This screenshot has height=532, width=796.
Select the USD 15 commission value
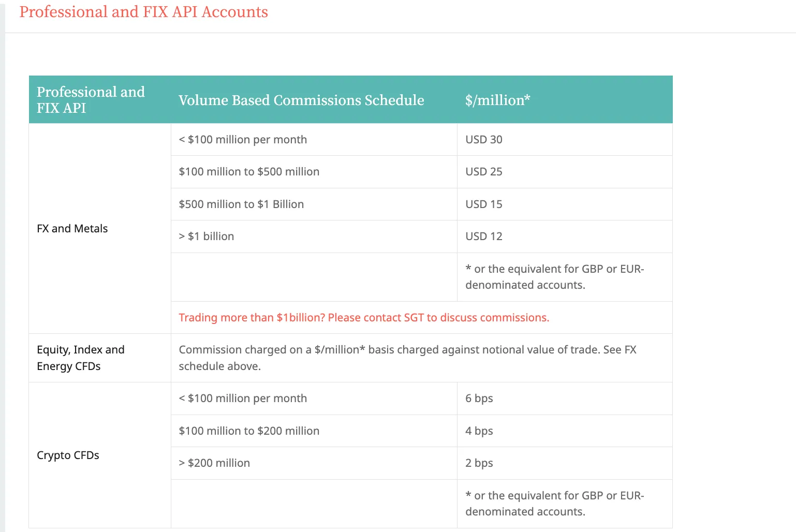coord(483,204)
